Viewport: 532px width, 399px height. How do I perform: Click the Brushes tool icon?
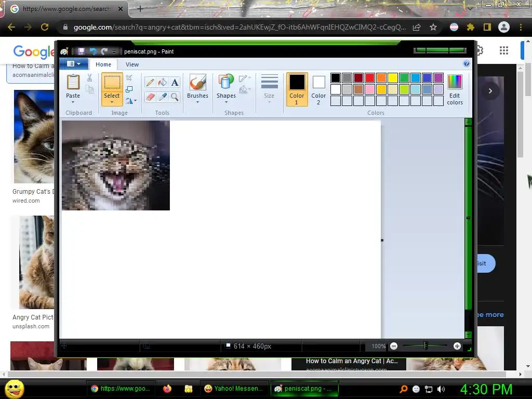(x=197, y=83)
